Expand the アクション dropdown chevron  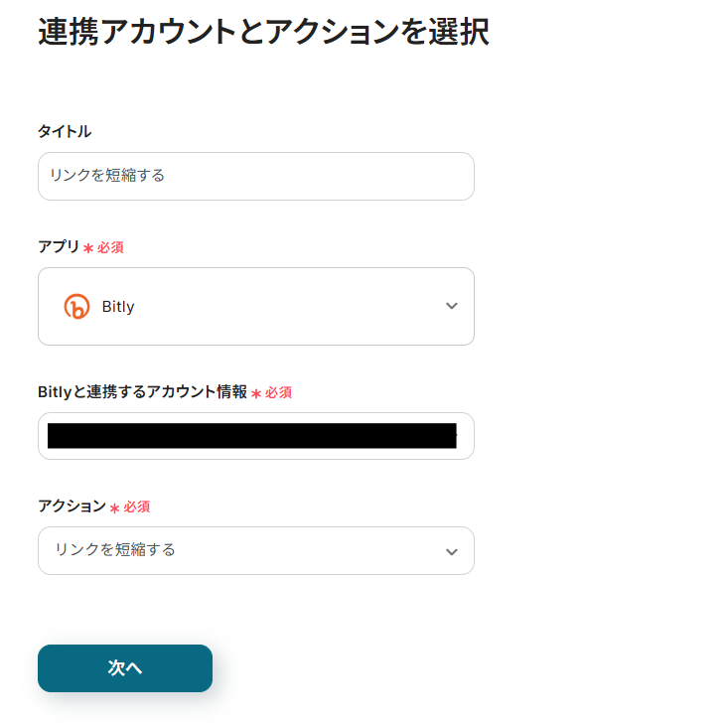point(452,551)
